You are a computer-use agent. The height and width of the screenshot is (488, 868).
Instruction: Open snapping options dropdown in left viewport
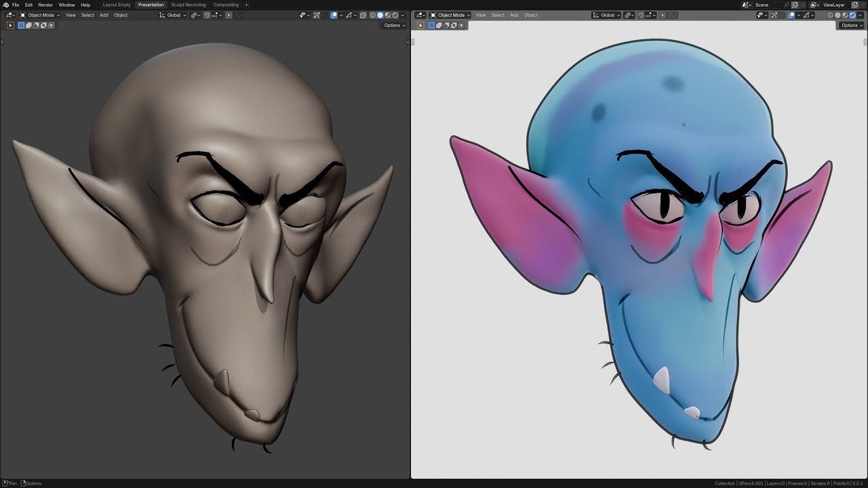(217, 15)
